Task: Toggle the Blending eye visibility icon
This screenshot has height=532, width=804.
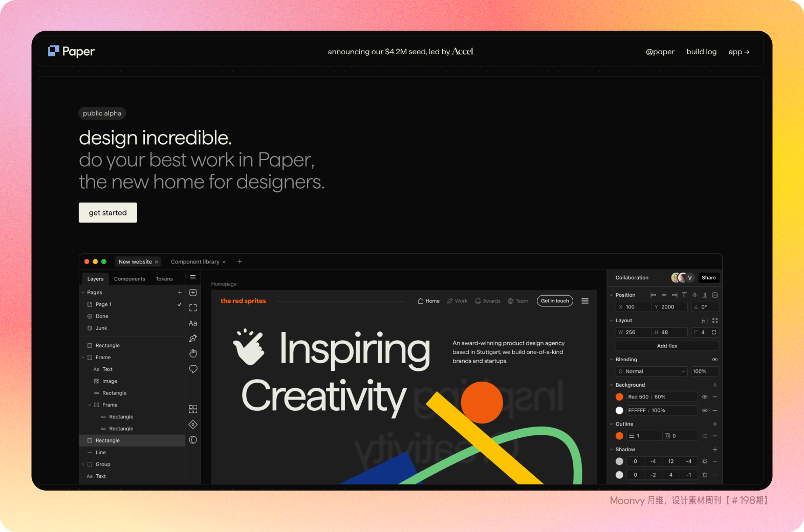Action: tap(715, 360)
